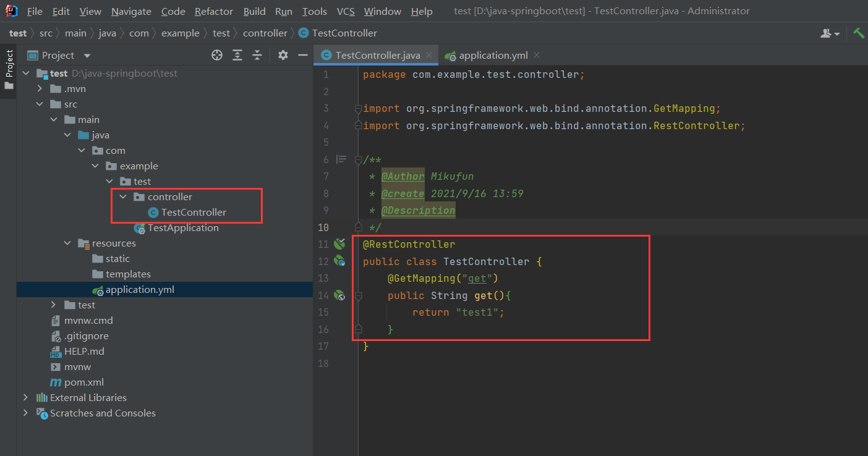Click TestController breadcrumb in navigation bar
This screenshot has height=456, width=868.
pos(338,33)
